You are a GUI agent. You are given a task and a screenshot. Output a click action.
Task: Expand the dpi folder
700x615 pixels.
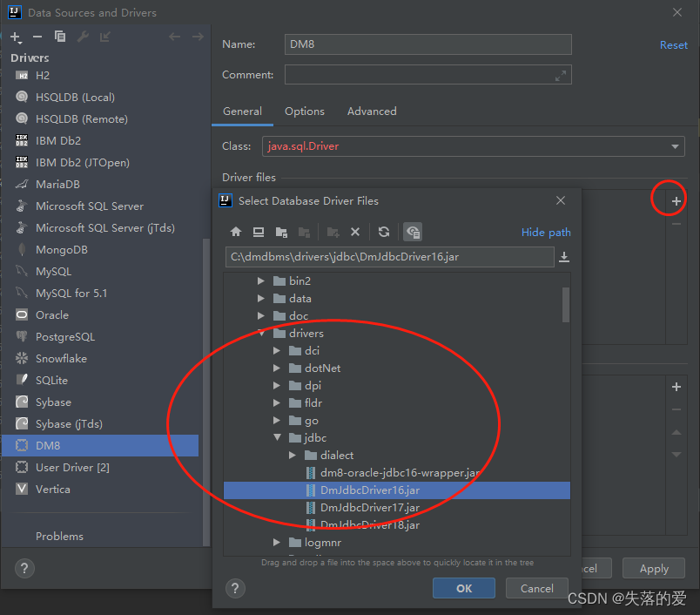point(277,385)
